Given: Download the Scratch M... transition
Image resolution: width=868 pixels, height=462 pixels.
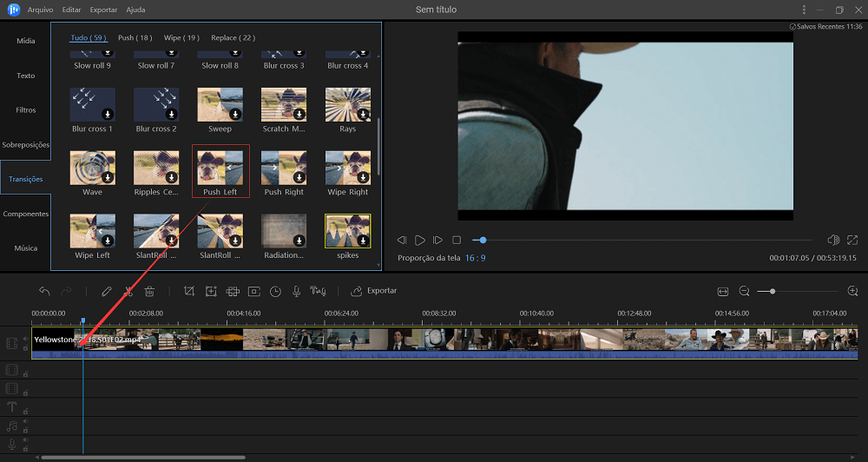Looking at the screenshot, I should (299, 115).
